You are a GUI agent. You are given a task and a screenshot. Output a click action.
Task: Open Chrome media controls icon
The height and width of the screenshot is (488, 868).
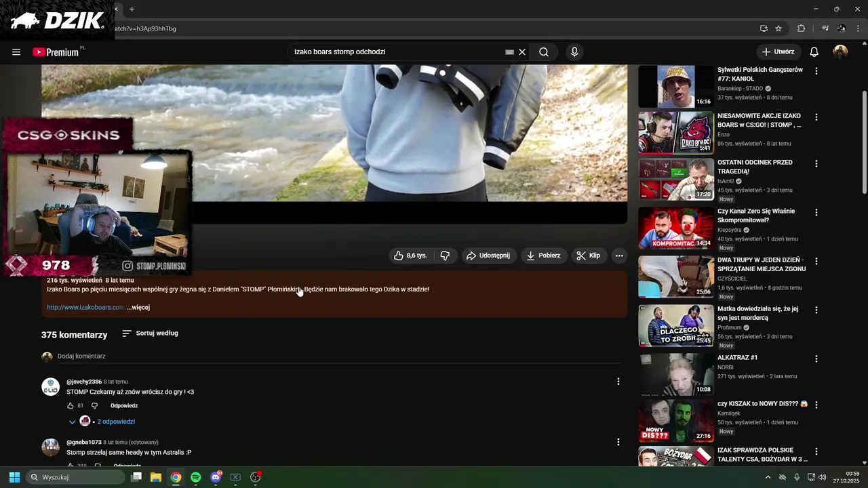tap(825, 28)
